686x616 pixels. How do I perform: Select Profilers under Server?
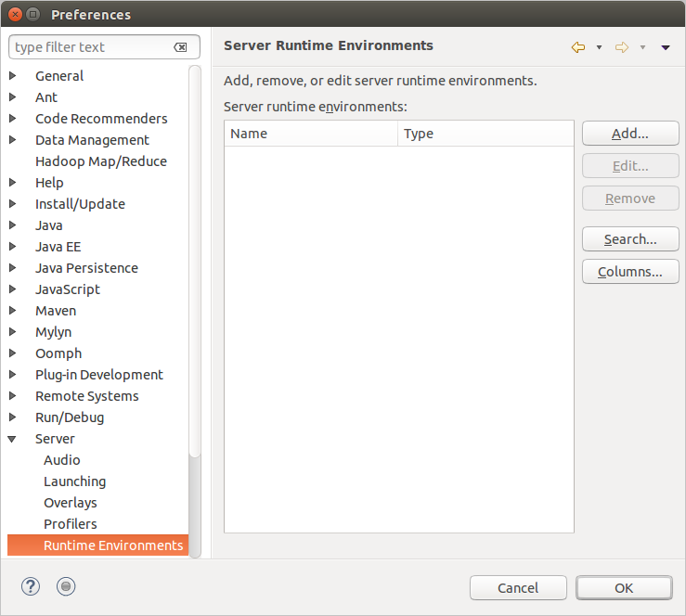[71, 524]
